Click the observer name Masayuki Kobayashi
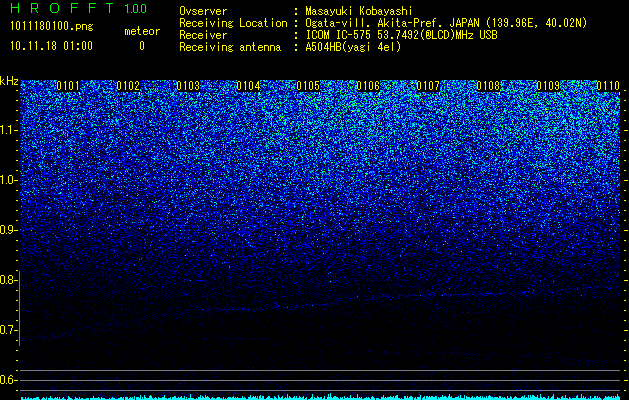The image size is (629, 400). [x=359, y=11]
